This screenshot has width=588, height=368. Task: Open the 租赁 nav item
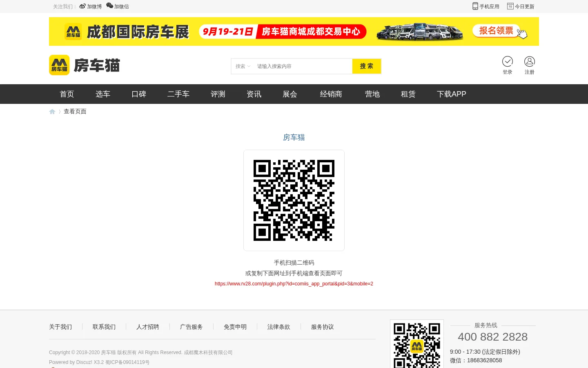[408, 94]
